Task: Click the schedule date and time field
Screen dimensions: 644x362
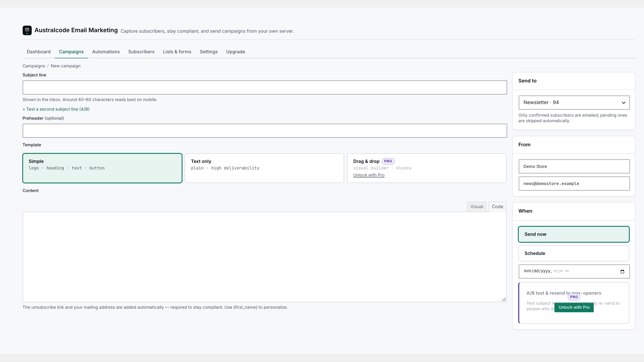Action: pos(574,271)
